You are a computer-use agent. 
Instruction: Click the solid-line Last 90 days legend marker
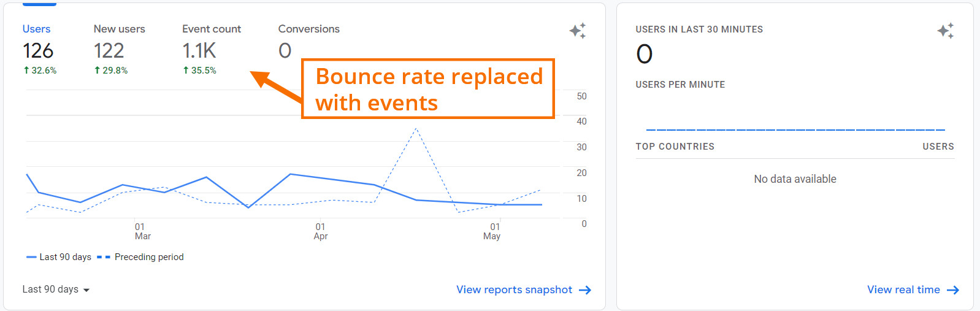click(x=31, y=257)
